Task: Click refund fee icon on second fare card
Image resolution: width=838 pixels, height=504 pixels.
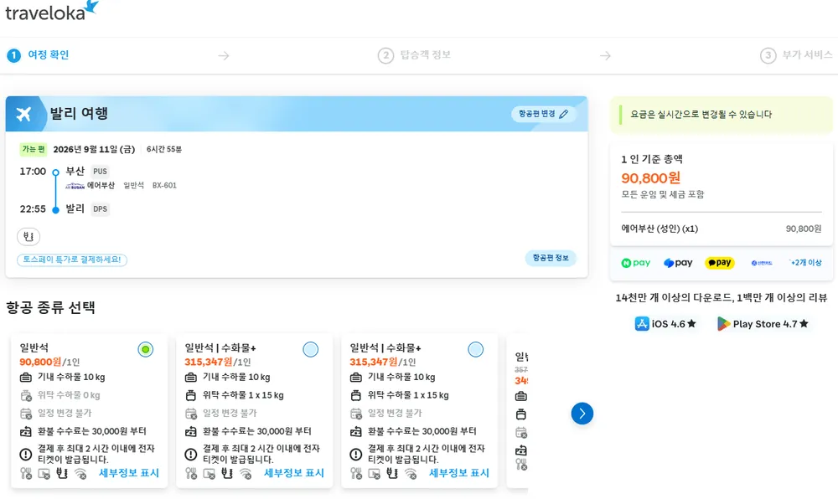Action: 191,431
